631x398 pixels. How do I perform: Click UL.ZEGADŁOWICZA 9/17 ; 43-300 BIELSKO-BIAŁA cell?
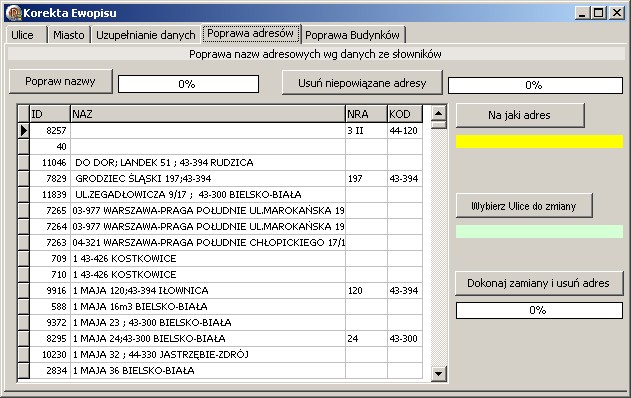tap(208, 195)
